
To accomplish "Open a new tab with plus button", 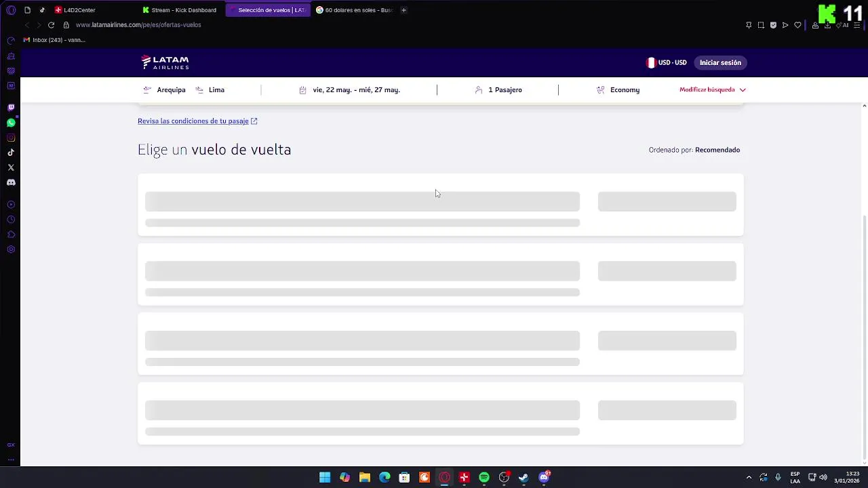I will tap(403, 10).
